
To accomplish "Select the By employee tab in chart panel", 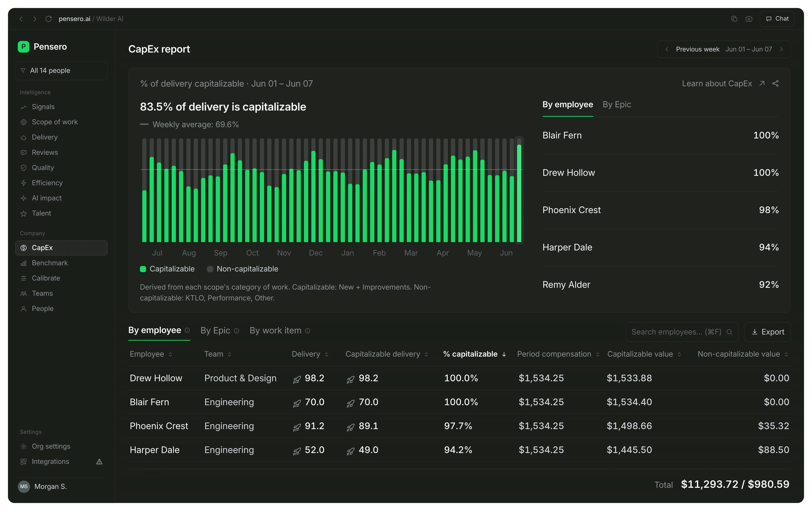I will pyautogui.click(x=567, y=105).
